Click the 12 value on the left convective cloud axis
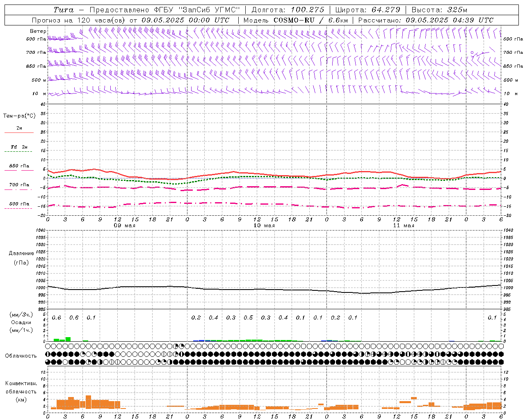 (43, 372)
